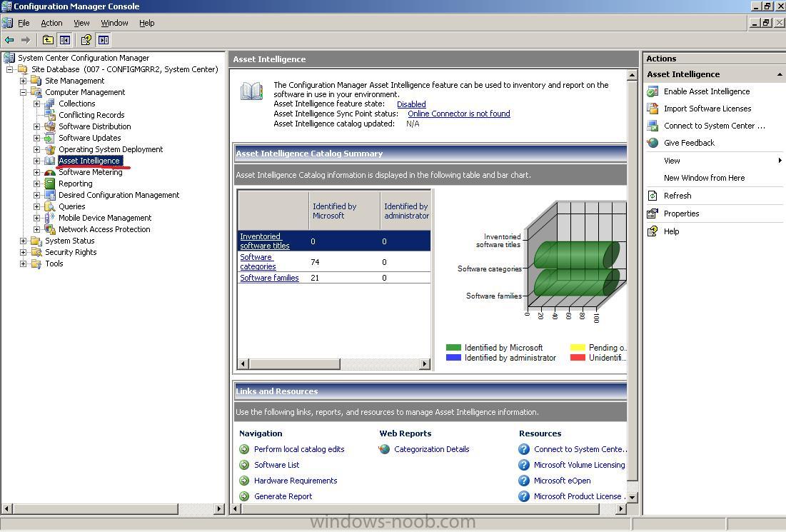Click the Queries tree node icon

[50, 206]
